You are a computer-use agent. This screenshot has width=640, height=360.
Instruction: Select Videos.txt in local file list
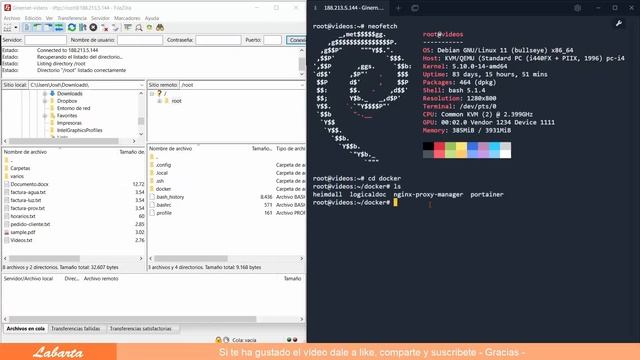tap(21, 240)
